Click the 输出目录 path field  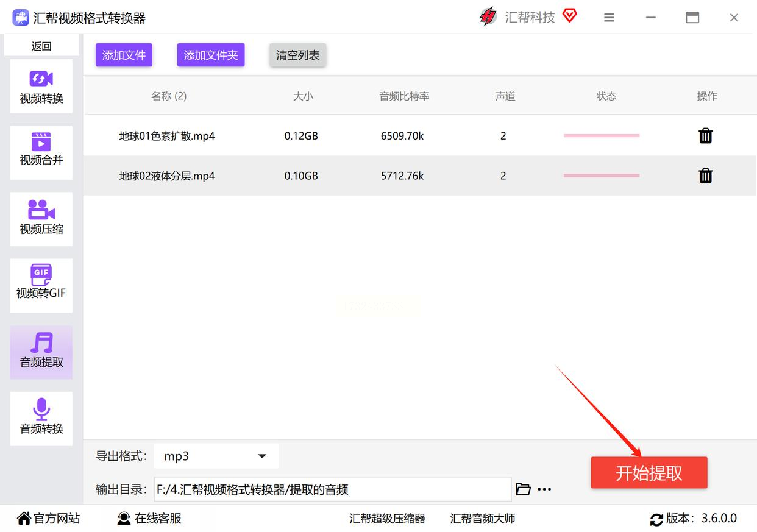(333, 489)
